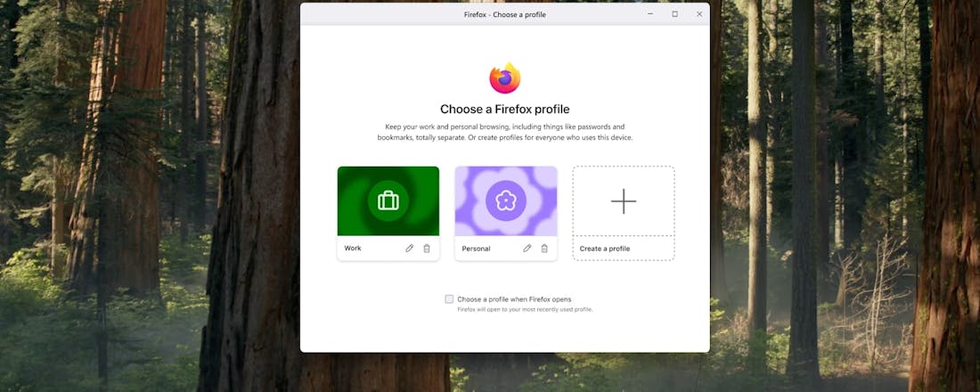The width and height of the screenshot is (980, 392).
Task: Minimize the Choose a profile window
Action: [650, 13]
